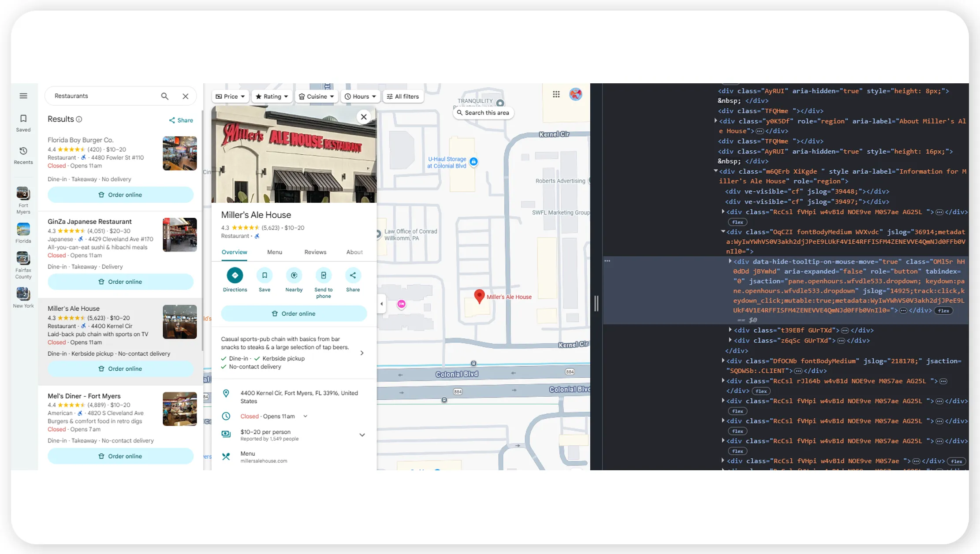Viewport: 980px width, 554px height.
Task: Click Directions icon for Miller's Ale House
Action: point(235,275)
